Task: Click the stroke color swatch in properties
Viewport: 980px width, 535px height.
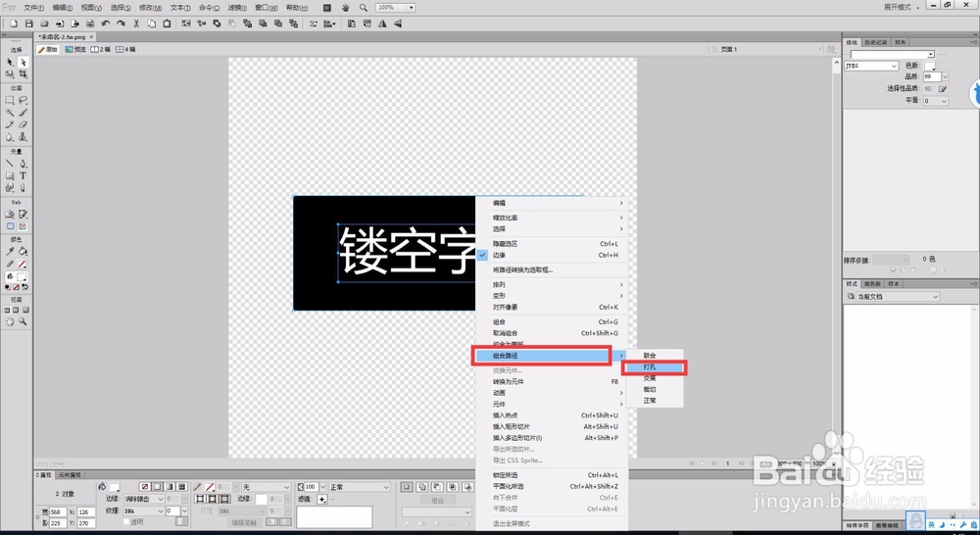Action: point(210,487)
